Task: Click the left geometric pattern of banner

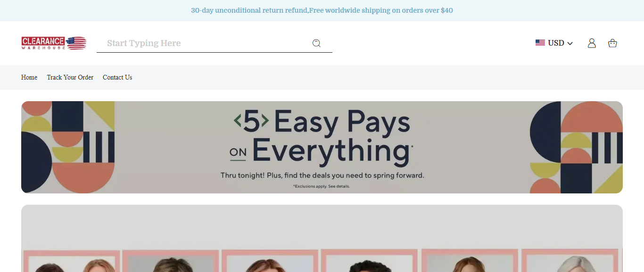Action: (x=68, y=147)
